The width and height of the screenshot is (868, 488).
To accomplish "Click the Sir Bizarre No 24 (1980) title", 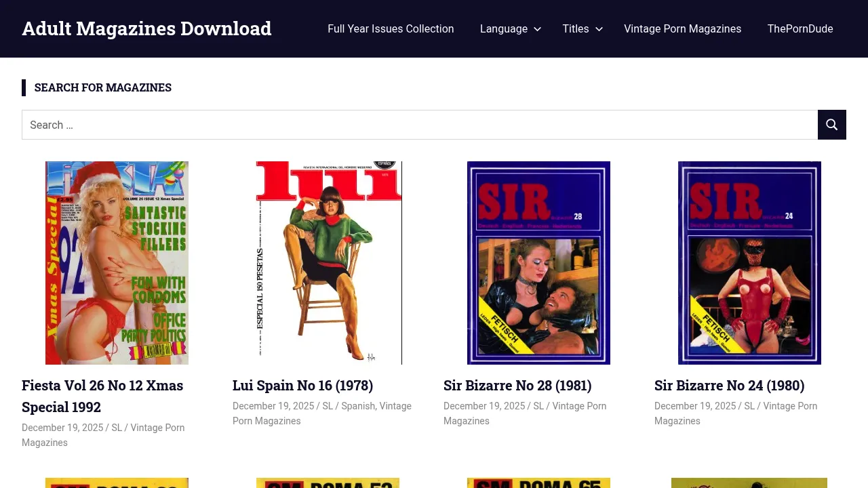I will 729,386.
